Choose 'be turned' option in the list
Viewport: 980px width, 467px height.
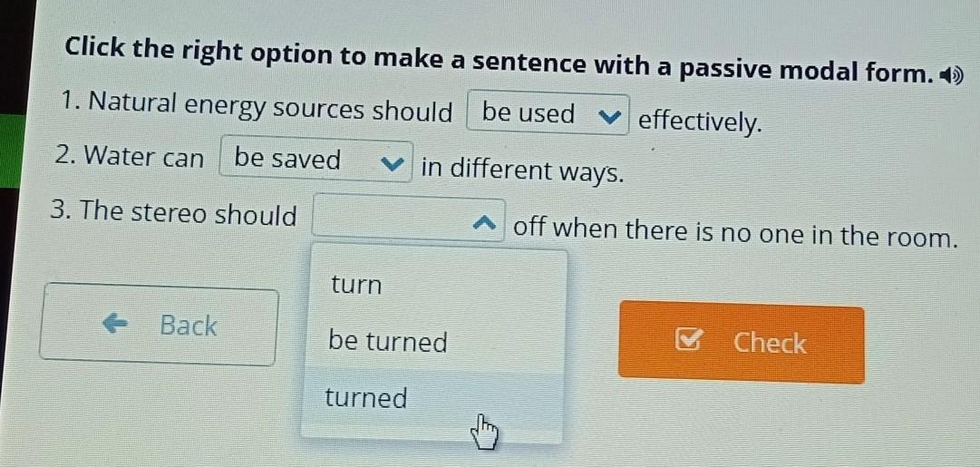pyautogui.click(x=388, y=342)
